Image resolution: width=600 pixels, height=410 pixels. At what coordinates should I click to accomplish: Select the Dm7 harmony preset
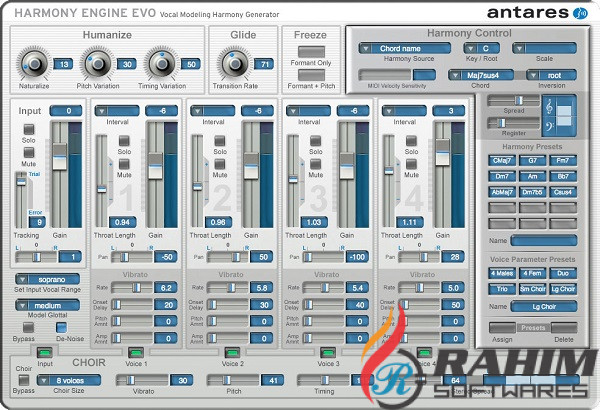tap(502, 176)
